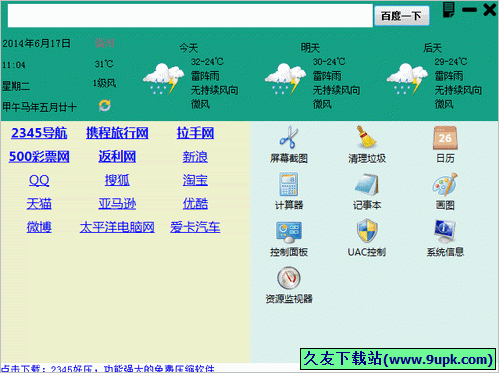The width and height of the screenshot is (499, 373).
Task: Minimize the window with the dash button
Action: click(469, 10)
